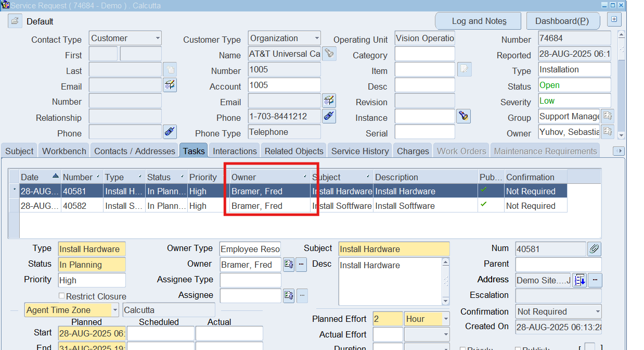
Task: Open the Confirmation Not Required dropdown
Action: click(x=597, y=311)
